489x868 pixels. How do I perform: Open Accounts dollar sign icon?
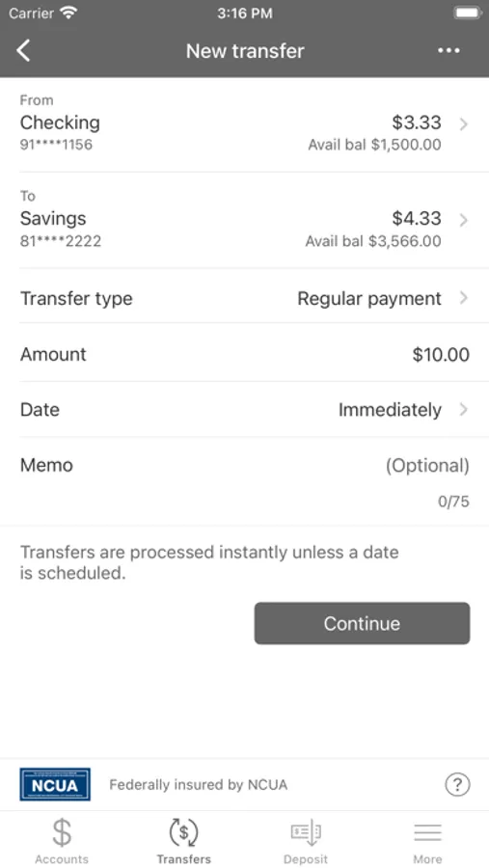[x=62, y=832]
